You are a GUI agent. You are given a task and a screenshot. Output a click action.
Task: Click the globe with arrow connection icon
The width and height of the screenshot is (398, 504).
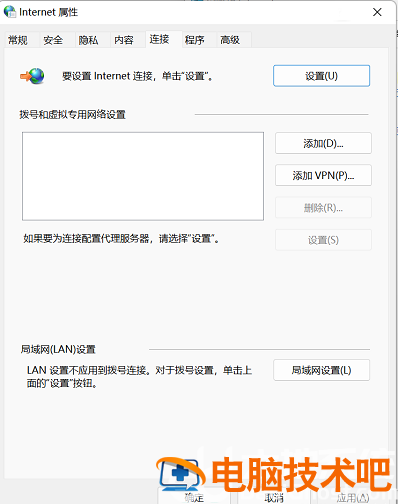32,76
